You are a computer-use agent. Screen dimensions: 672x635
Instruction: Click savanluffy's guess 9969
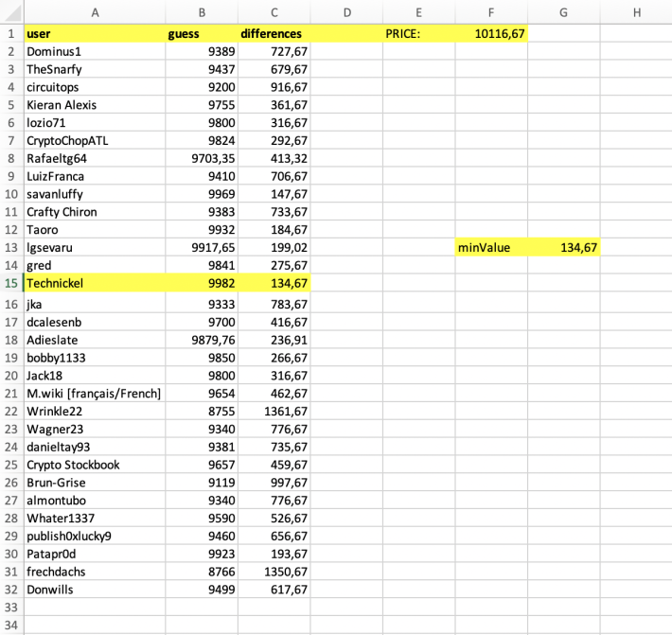coord(202,194)
